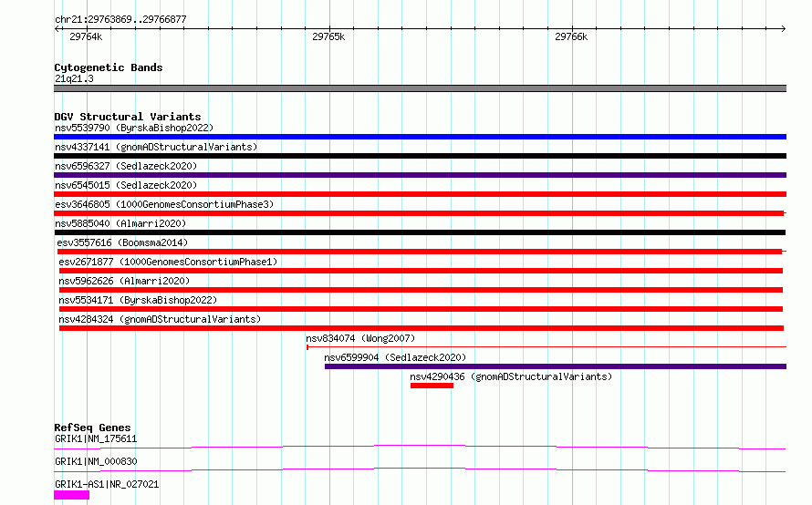This screenshot has height=505, width=812.
Task: Click the nsv5539790 blue variant bar
Action: click(x=420, y=137)
